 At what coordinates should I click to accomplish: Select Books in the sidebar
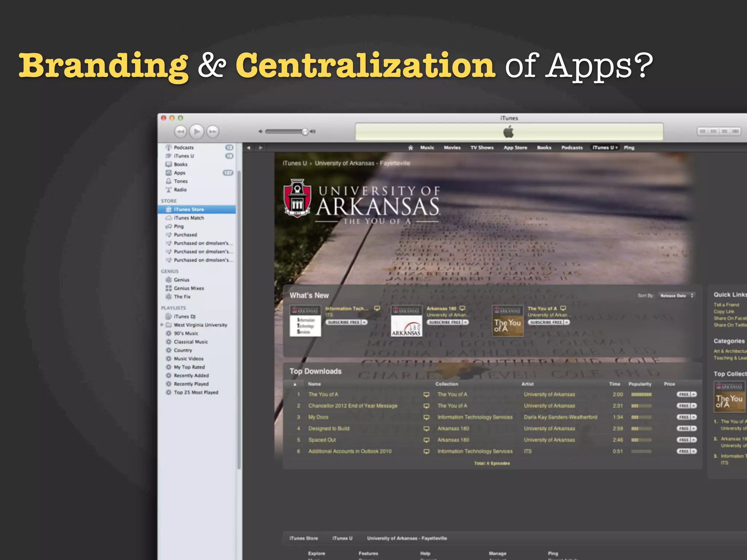click(x=197, y=164)
